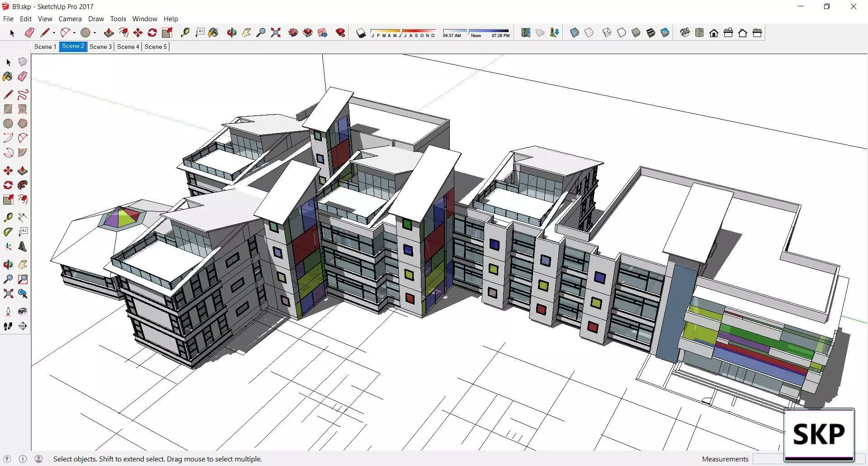Select Section Plane tool in left toolbar
This screenshot has width=868, height=466.
(x=23, y=326)
